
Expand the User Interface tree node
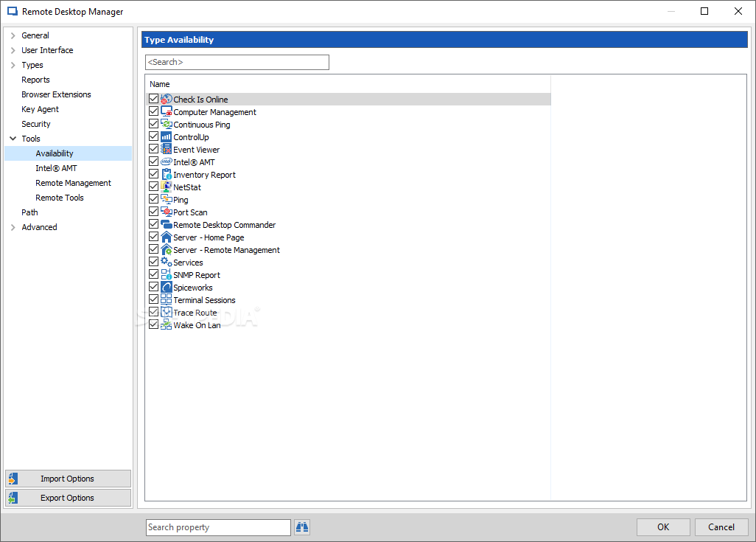[x=13, y=50]
